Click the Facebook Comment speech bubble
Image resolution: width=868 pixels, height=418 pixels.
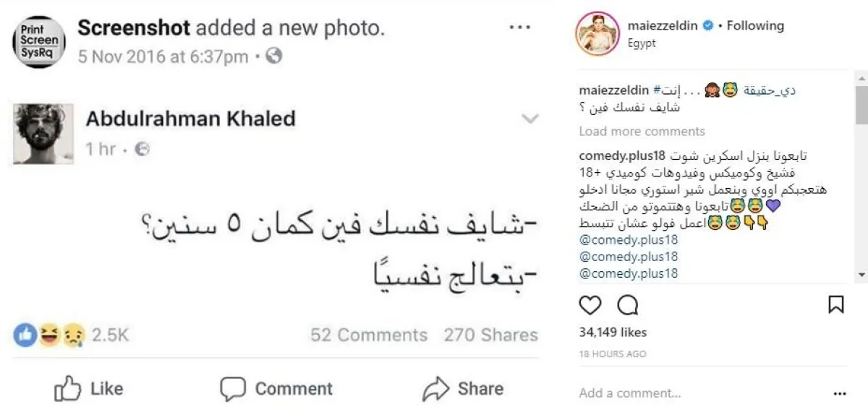pyautogui.click(x=233, y=389)
